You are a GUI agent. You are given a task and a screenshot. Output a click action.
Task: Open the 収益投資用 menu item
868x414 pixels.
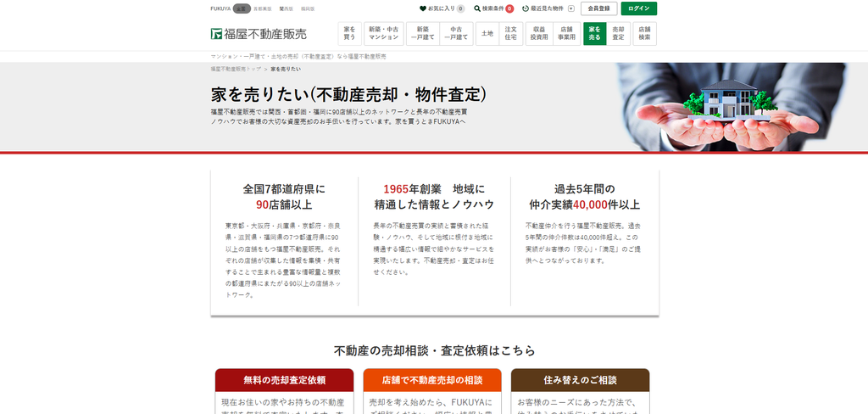[x=539, y=33]
